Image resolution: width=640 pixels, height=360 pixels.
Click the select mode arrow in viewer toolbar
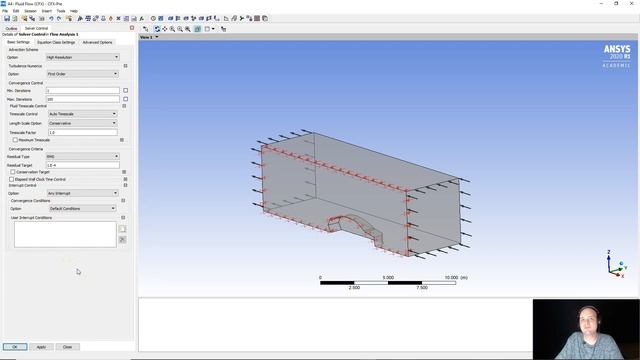(145, 29)
